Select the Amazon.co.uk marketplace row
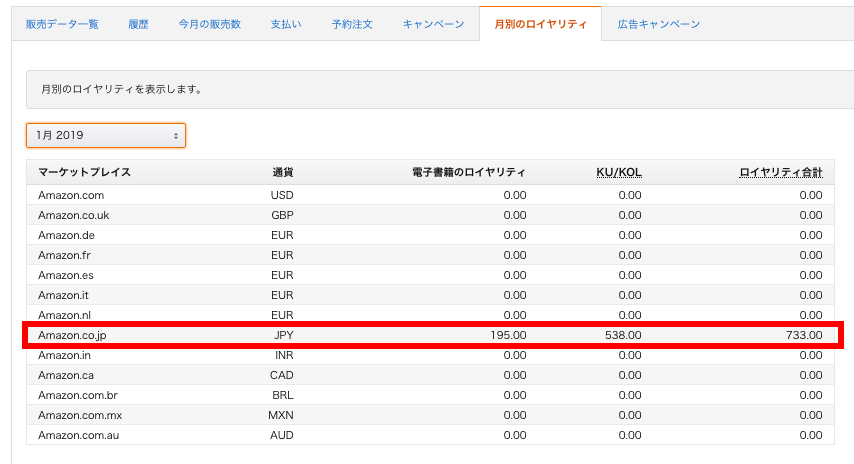 point(430,215)
